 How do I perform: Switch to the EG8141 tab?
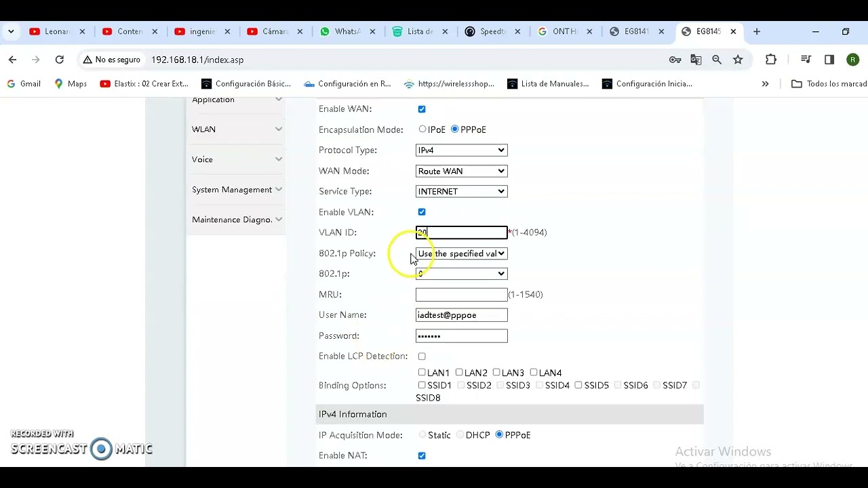pos(636,32)
